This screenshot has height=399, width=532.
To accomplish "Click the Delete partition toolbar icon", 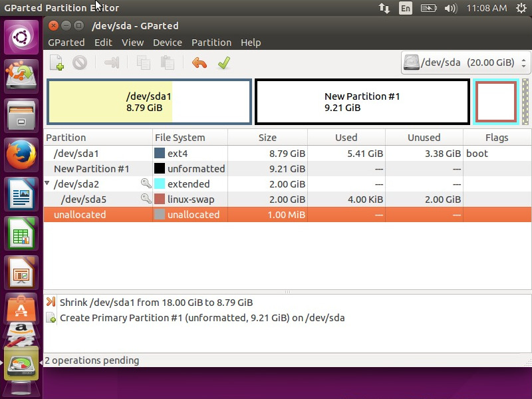I will (x=80, y=63).
